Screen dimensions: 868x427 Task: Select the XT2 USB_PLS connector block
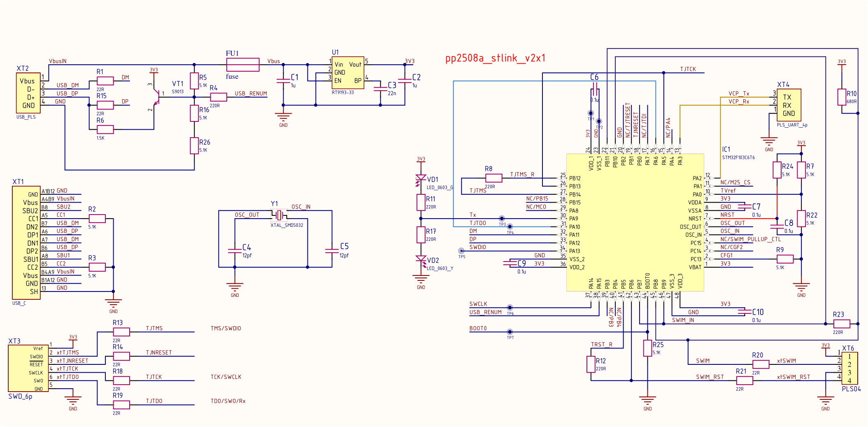coord(28,93)
